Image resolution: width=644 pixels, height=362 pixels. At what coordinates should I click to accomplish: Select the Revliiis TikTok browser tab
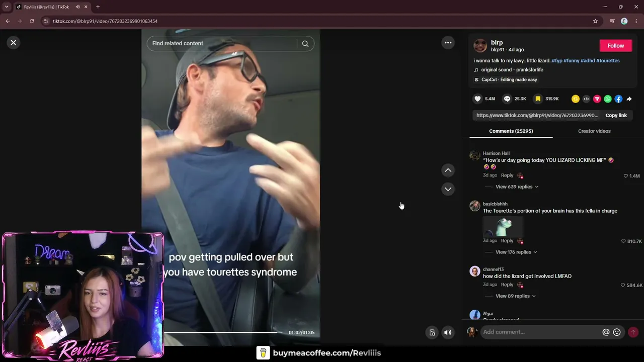tap(46, 7)
